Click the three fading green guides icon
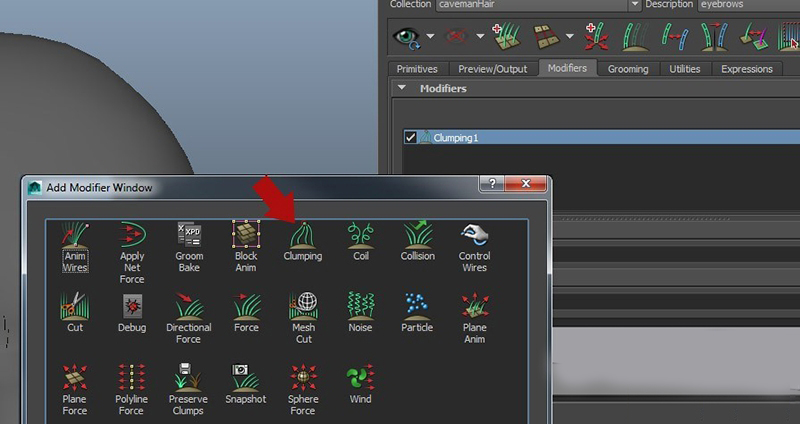The height and width of the screenshot is (424, 800). 635,37
